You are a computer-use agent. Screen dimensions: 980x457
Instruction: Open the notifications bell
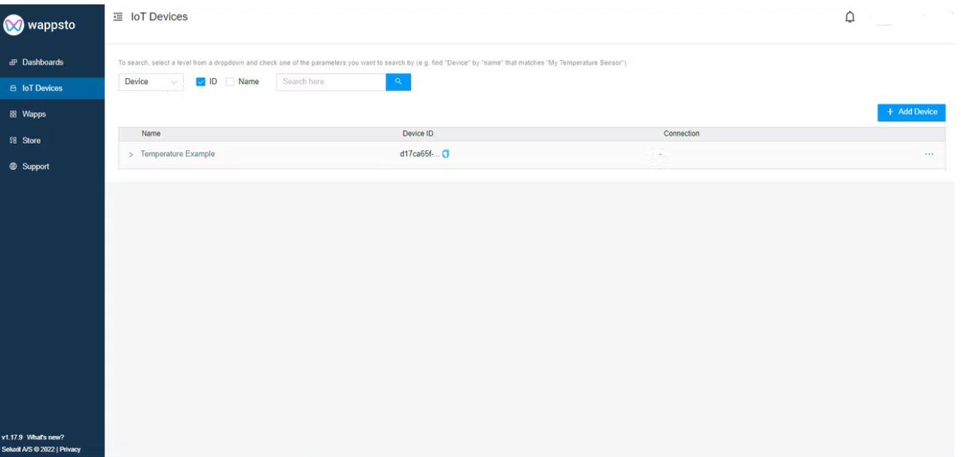point(849,17)
